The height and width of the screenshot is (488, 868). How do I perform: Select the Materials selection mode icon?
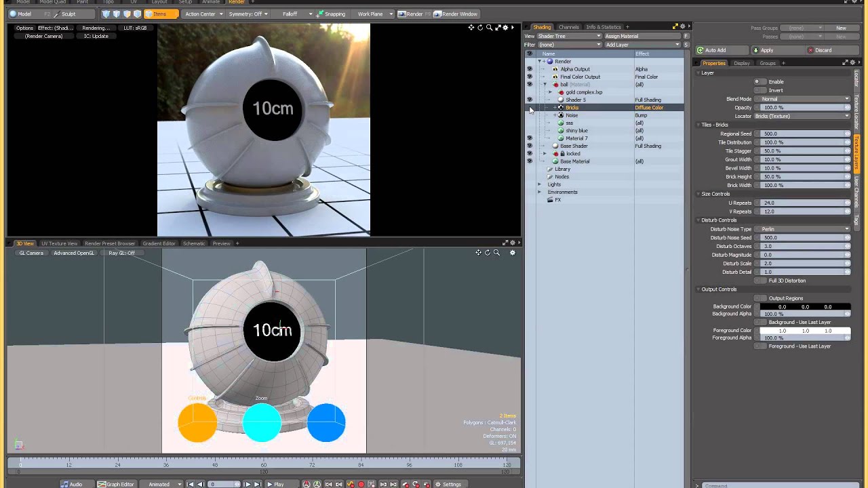[138, 14]
